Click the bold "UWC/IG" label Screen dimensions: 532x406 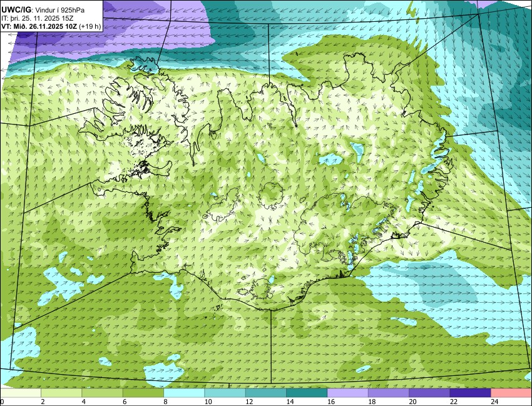[x=16, y=10]
